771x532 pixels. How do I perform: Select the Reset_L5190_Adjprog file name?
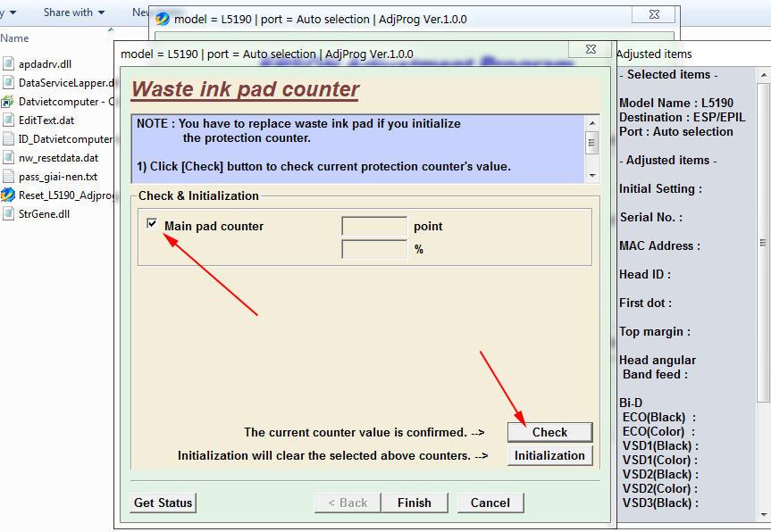(x=66, y=195)
